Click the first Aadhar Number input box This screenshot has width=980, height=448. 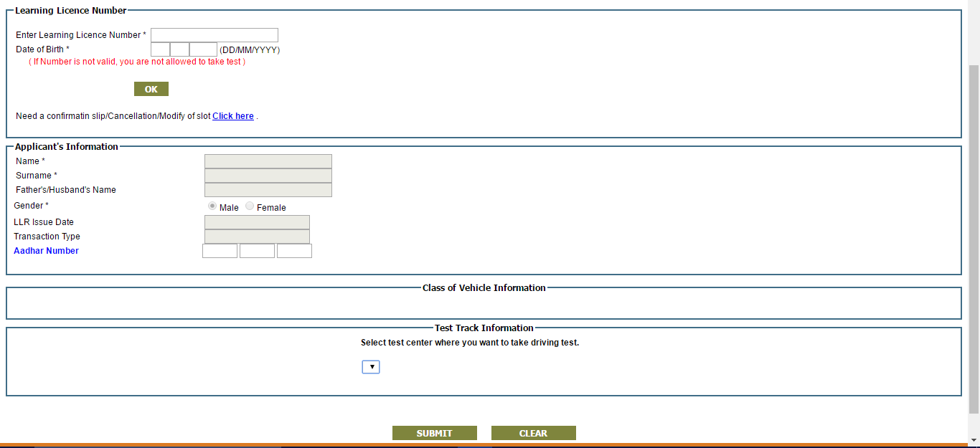[220, 250]
